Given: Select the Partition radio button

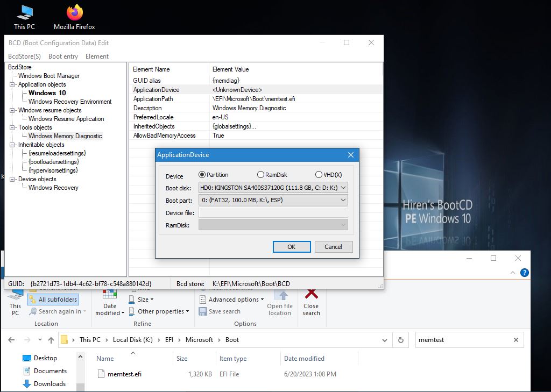Looking at the screenshot, I should (202, 175).
